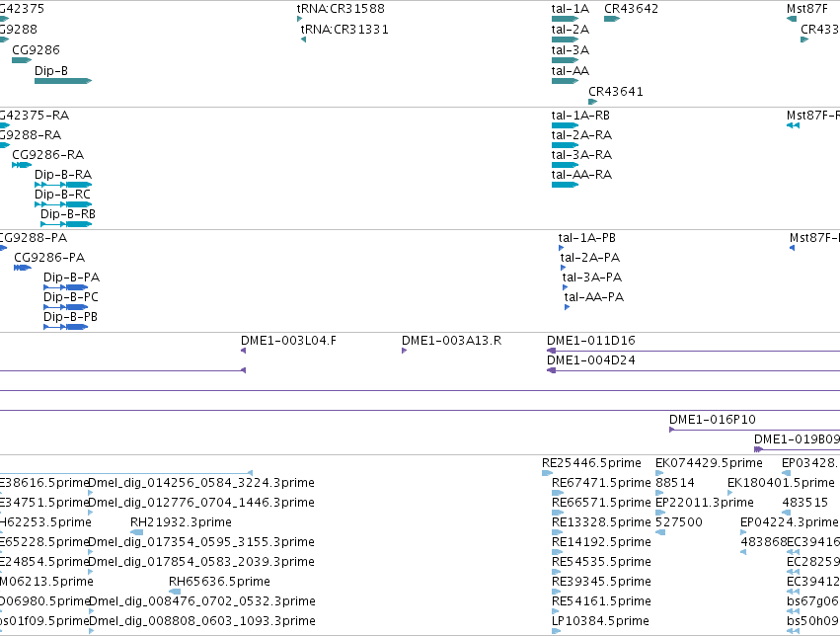Select Dmel_dig_008476_0702_0532.3prime label
Image resolution: width=840 pixels, height=636 pixels.
point(202,601)
